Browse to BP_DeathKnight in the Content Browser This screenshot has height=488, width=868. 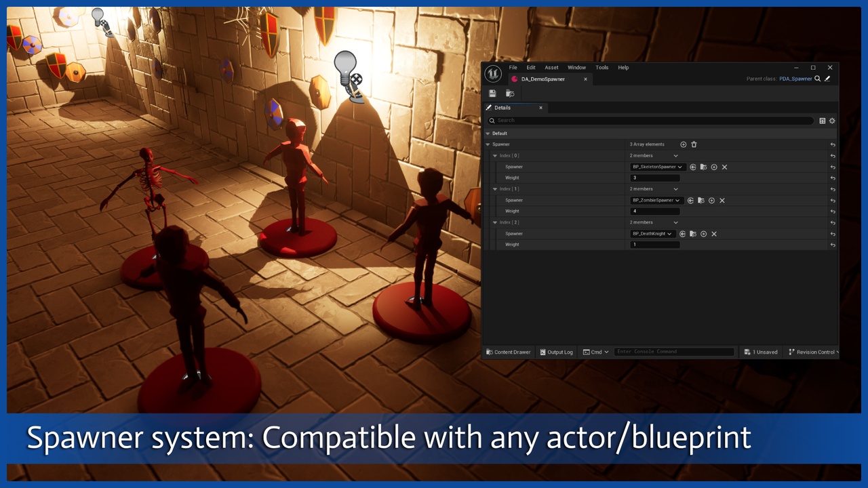(693, 234)
